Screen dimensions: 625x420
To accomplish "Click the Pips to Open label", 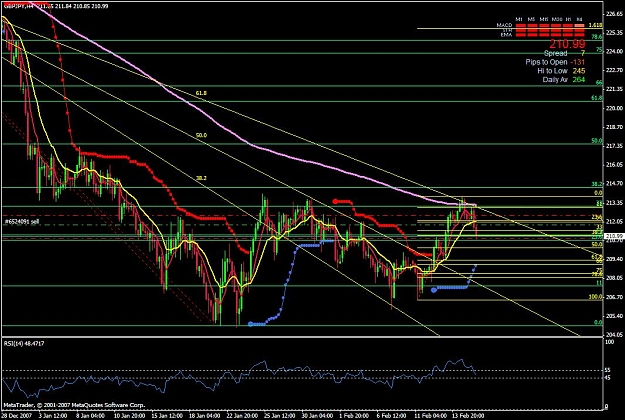I will pyautogui.click(x=546, y=62).
